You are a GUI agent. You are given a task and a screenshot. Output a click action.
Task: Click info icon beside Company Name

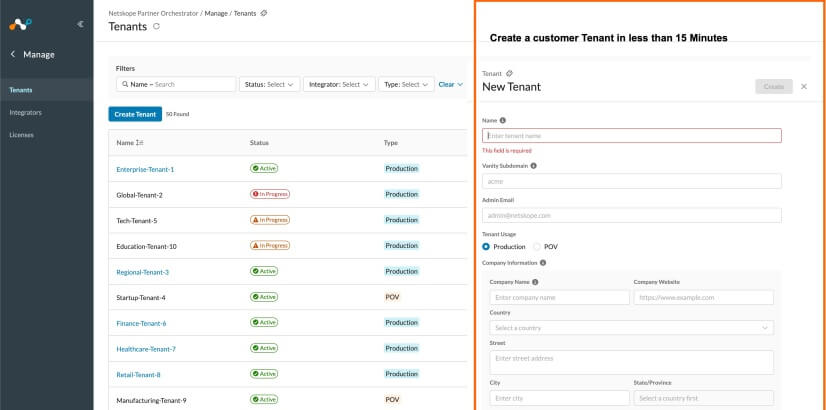[535, 282]
